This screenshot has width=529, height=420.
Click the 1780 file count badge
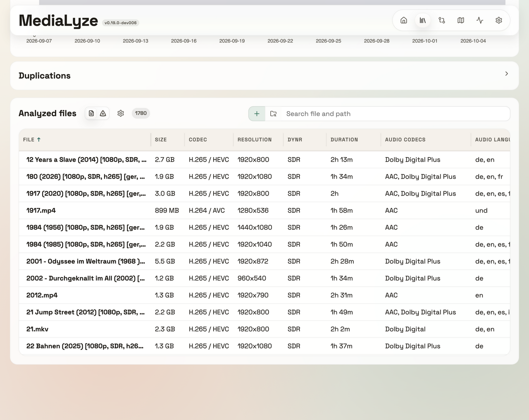tap(141, 113)
